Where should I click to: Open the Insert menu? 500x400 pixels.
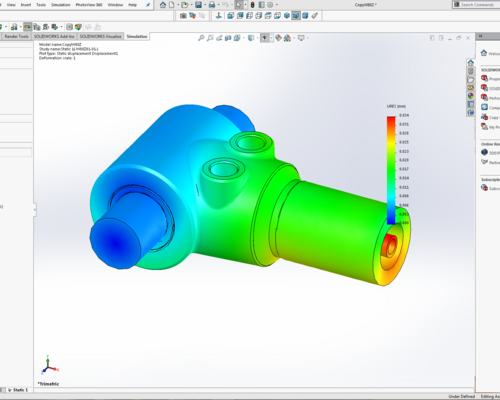click(26, 5)
